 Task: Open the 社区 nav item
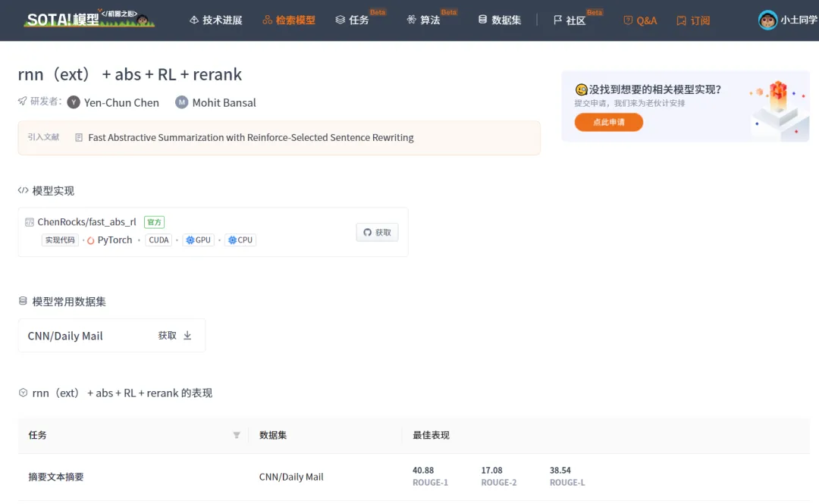point(570,20)
